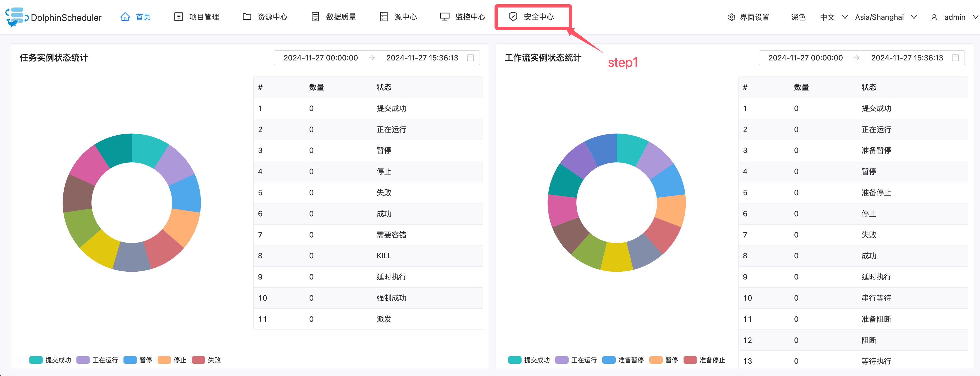Open 数据质量 data quality panel
The image size is (980, 376).
(x=335, y=17)
